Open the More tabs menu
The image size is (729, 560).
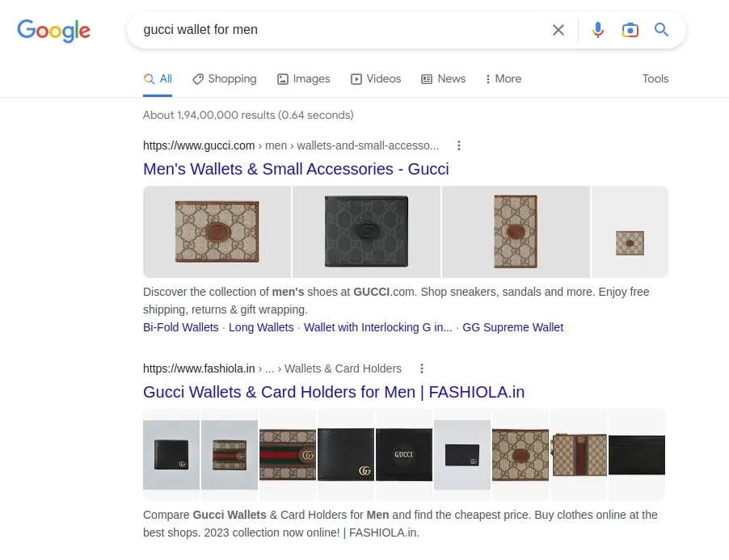point(503,79)
